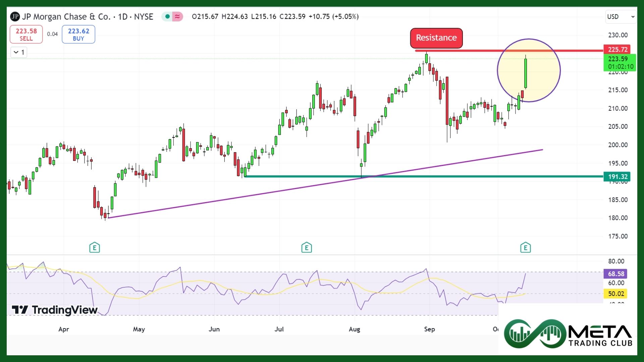
Task: Click the 225.72 resistance price label
Action: [x=617, y=50]
